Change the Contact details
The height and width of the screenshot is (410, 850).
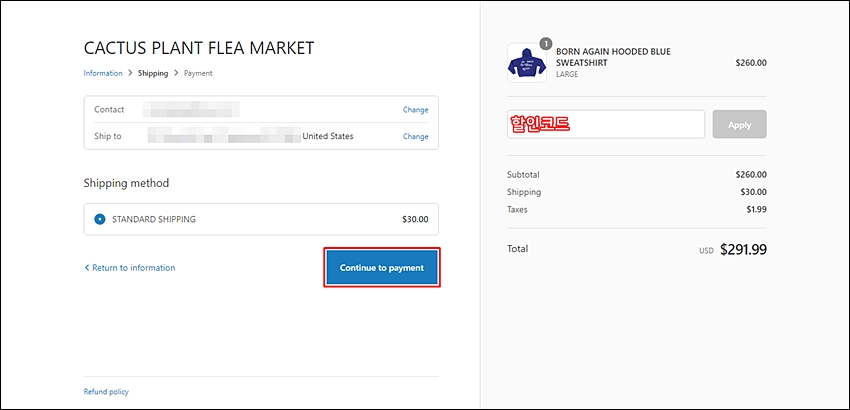click(x=415, y=110)
